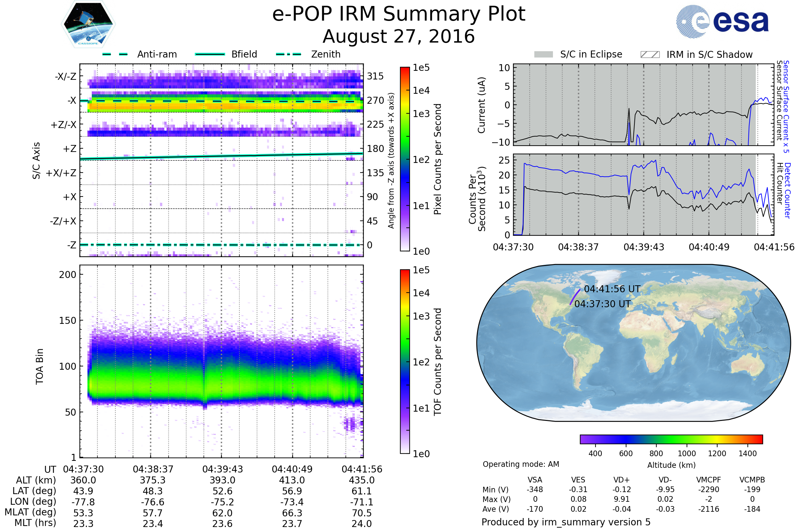798x532 pixels.
Task: Click the Bfield solid line legend marker
Action: pos(210,54)
